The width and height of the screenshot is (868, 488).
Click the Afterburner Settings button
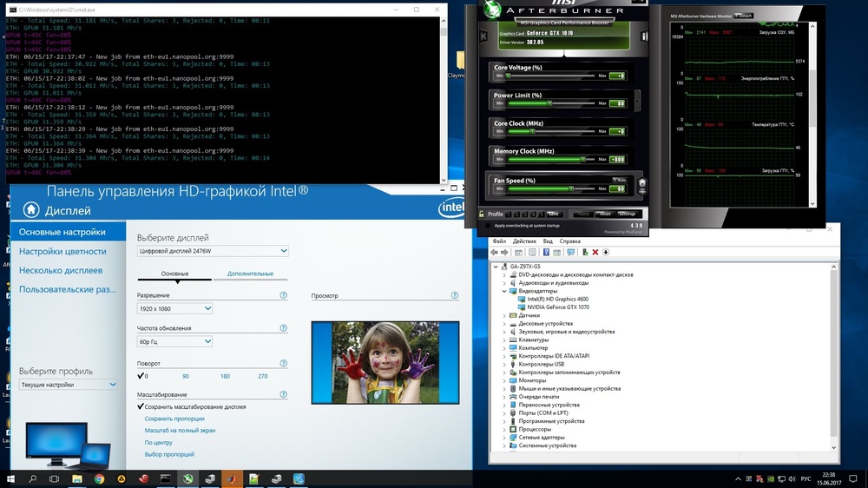coord(628,214)
